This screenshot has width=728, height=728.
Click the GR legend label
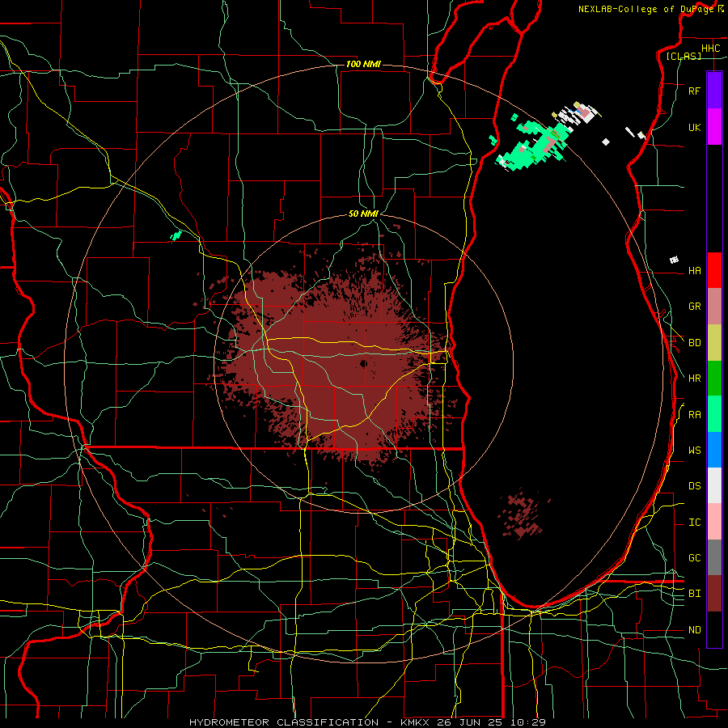click(694, 307)
